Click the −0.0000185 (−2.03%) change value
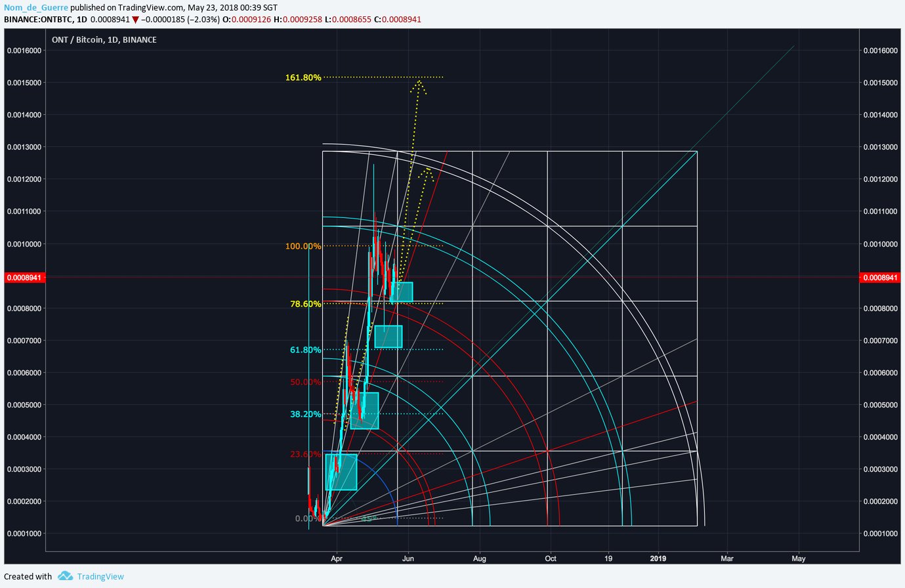This screenshot has width=905, height=588. (x=180, y=20)
